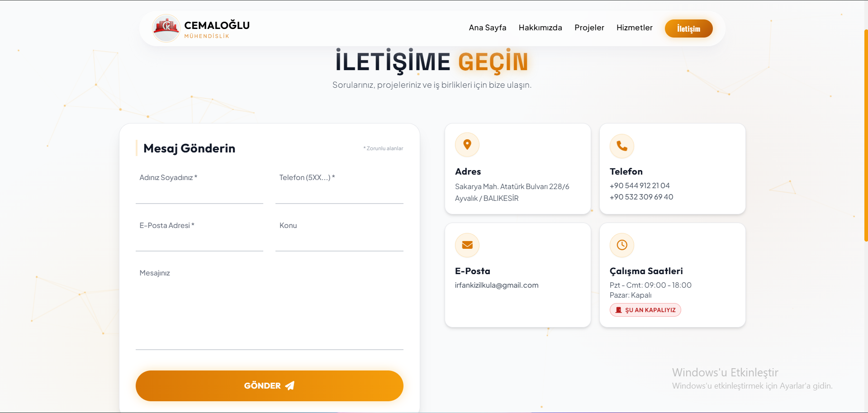Click the Adınız Soyadınız input field

pos(199,195)
